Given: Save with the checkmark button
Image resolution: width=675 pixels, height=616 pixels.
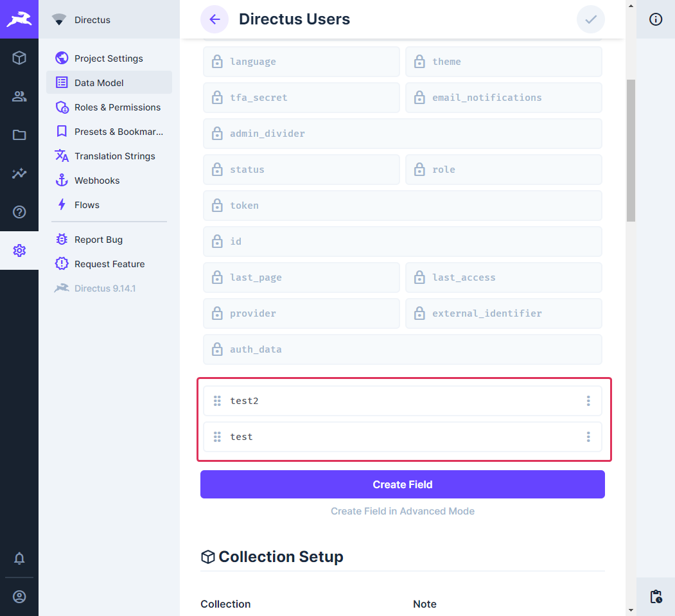Looking at the screenshot, I should [x=591, y=19].
